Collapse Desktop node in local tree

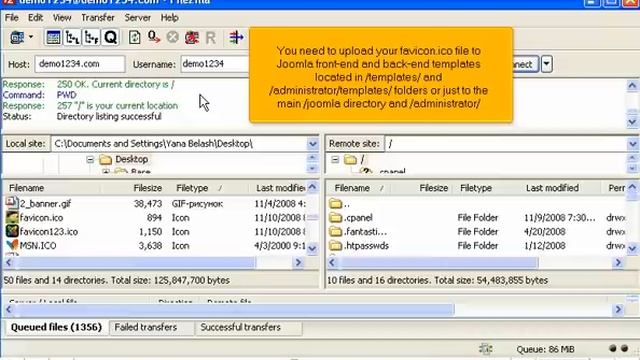[90, 160]
